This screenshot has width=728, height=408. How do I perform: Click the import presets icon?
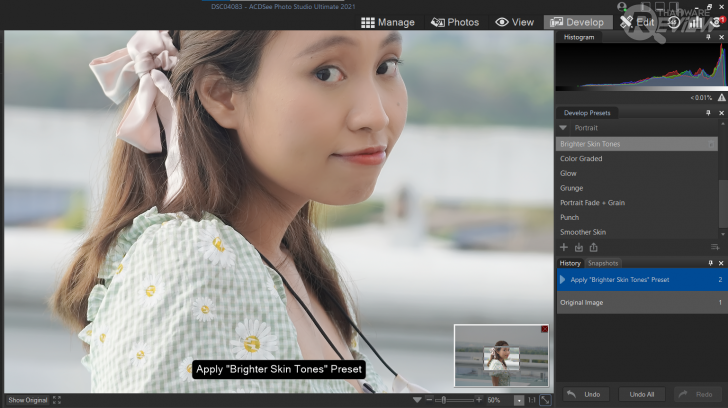[578, 247]
